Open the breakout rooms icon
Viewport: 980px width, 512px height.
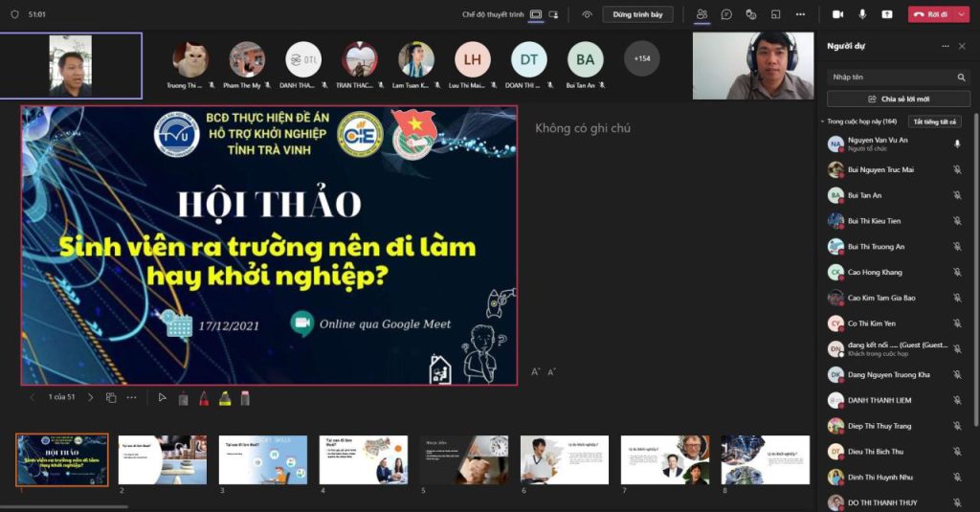pyautogui.click(x=775, y=14)
